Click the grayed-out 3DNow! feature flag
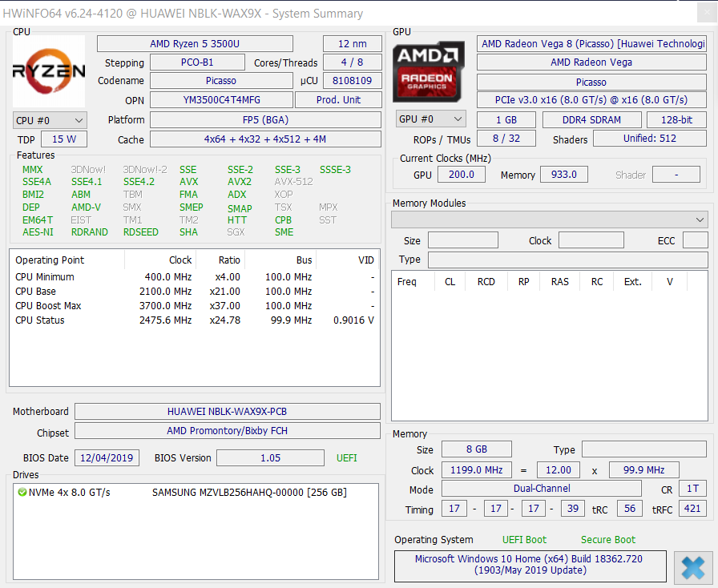This screenshot has width=718, height=588. 91,169
